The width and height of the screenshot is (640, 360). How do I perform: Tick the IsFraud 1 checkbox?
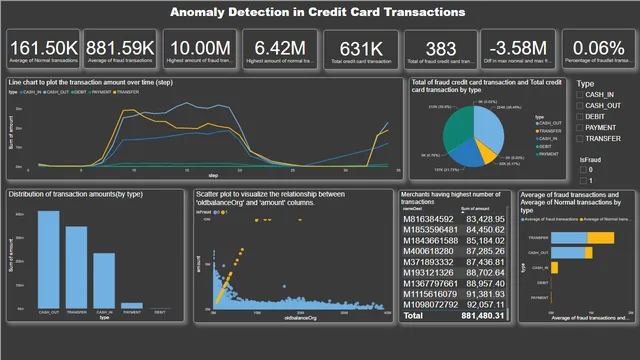[583, 180]
